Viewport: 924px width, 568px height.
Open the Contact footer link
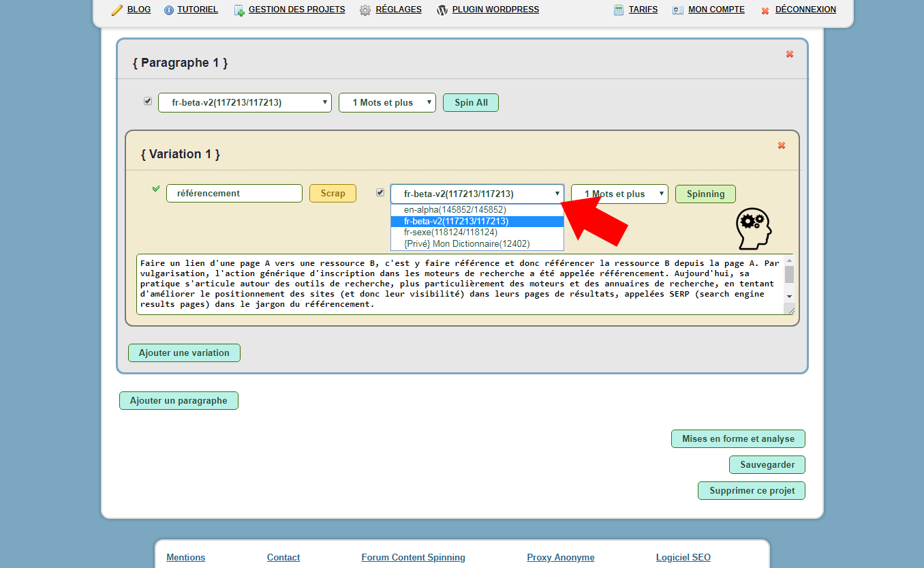(x=283, y=557)
